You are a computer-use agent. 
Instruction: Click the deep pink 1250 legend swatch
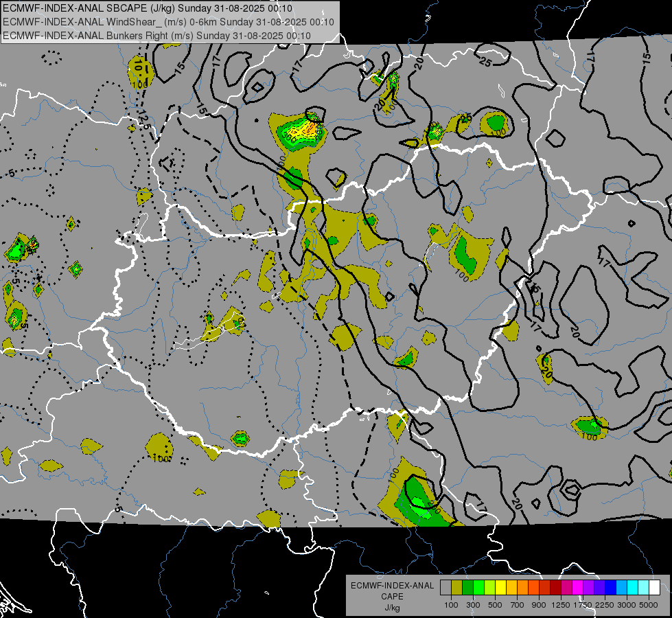566,587
